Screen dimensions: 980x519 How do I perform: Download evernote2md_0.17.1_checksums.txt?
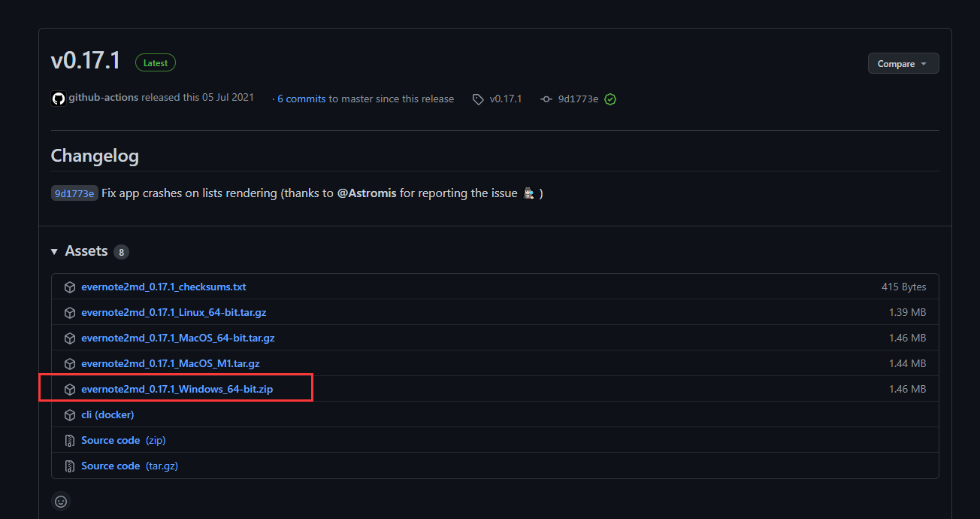164,287
